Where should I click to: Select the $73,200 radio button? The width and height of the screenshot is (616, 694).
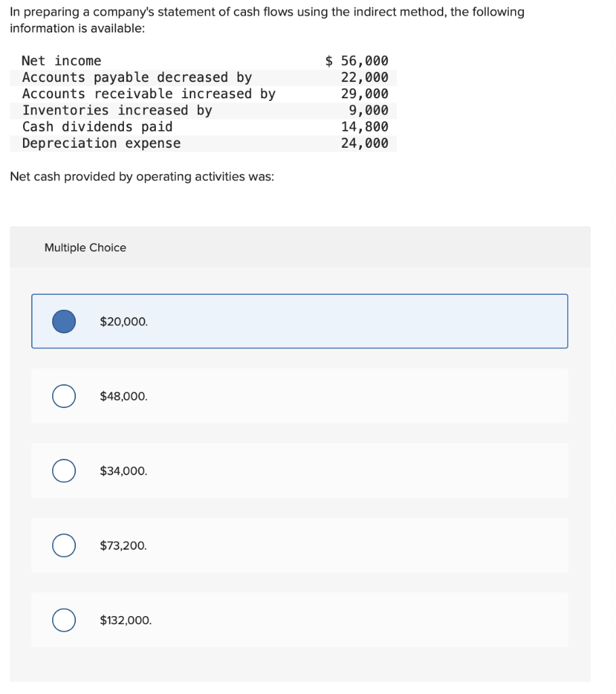64,545
